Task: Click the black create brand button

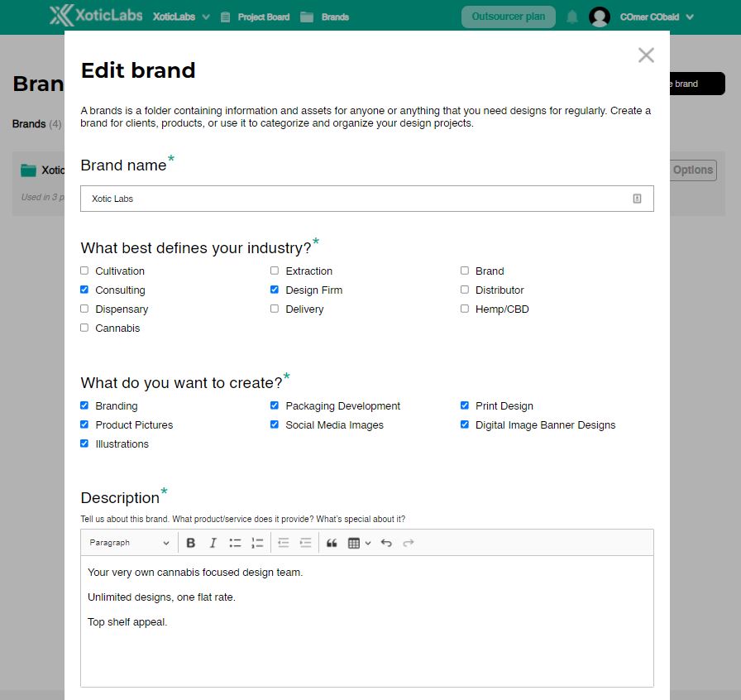Action: 697,84
